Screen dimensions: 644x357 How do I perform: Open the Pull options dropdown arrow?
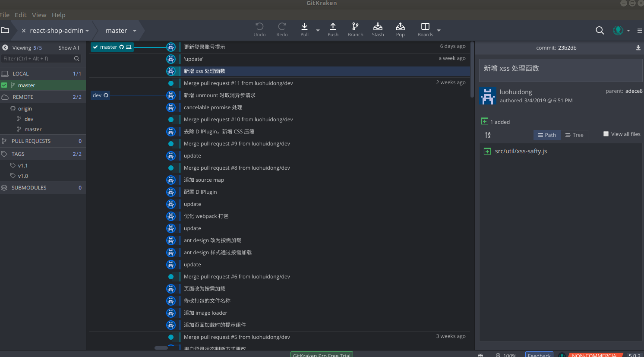[x=318, y=31]
